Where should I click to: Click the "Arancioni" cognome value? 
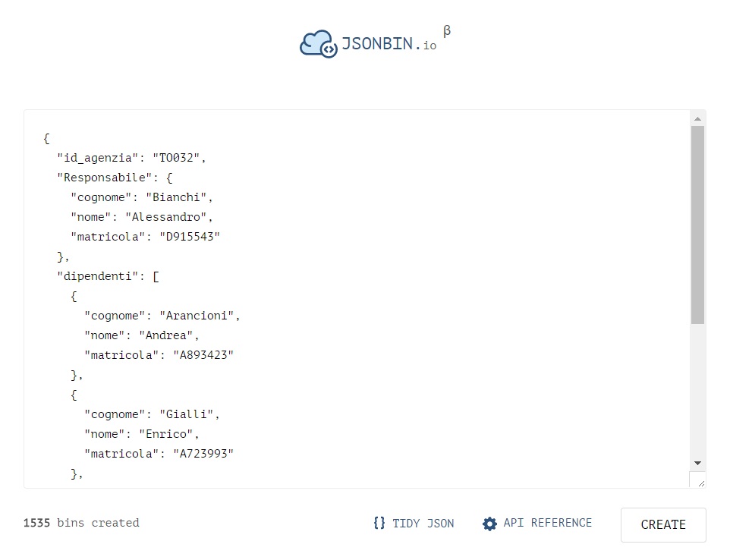click(200, 316)
